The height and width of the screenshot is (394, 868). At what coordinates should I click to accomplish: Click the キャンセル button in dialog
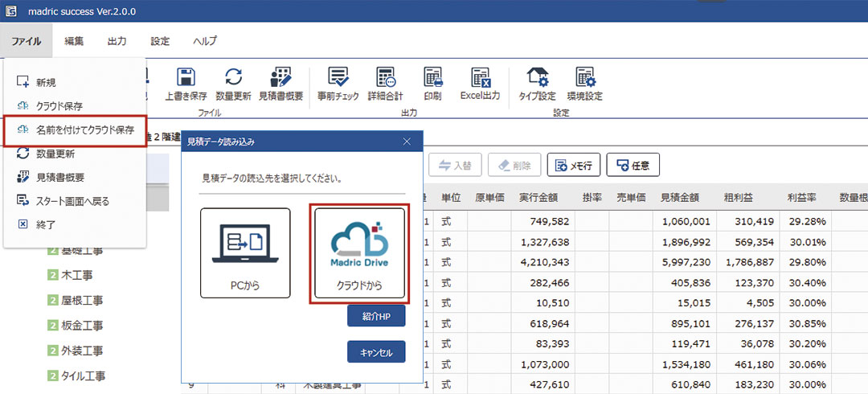click(x=376, y=351)
